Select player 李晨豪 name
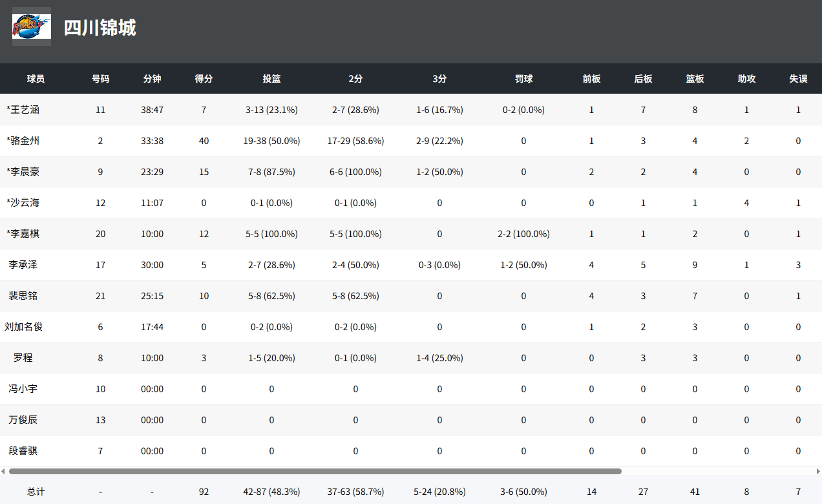This screenshot has height=504, width=822. [25, 172]
